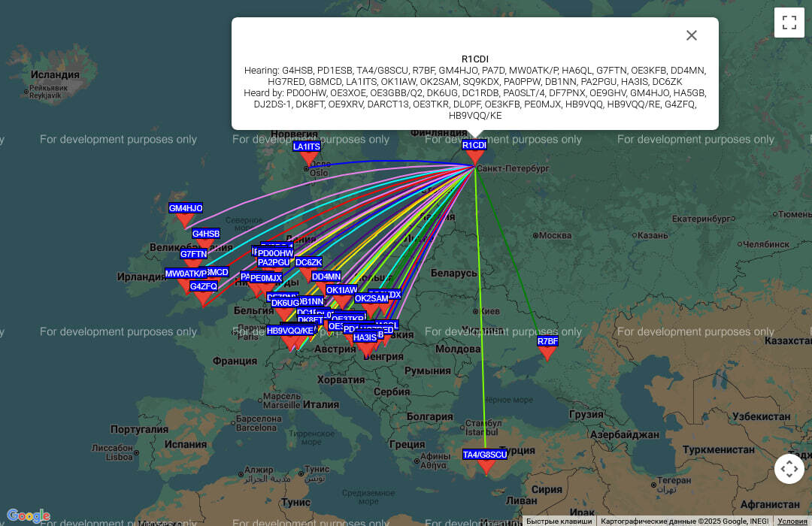
Task: Select the LA1ITS station marker
Action: (309, 159)
